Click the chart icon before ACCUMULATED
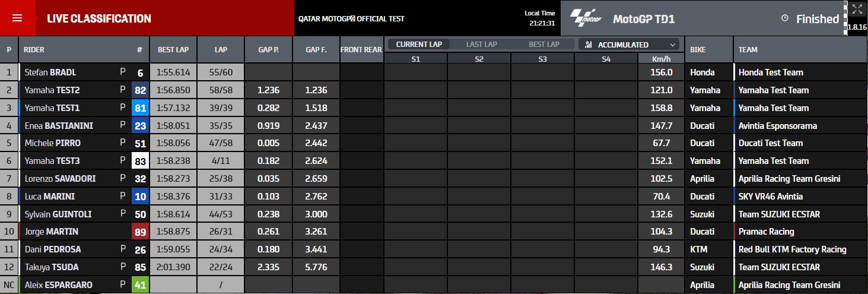 pyautogui.click(x=589, y=45)
